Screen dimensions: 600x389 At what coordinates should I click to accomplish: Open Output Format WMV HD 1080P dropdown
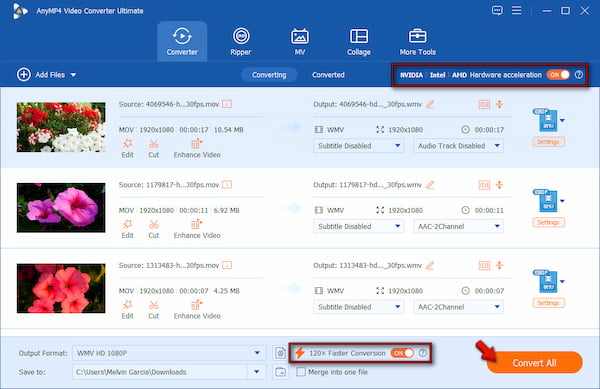coord(169,353)
